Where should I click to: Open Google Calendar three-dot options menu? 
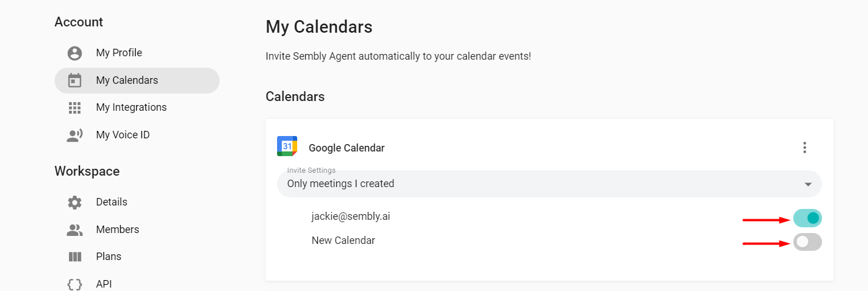tap(804, 148)
